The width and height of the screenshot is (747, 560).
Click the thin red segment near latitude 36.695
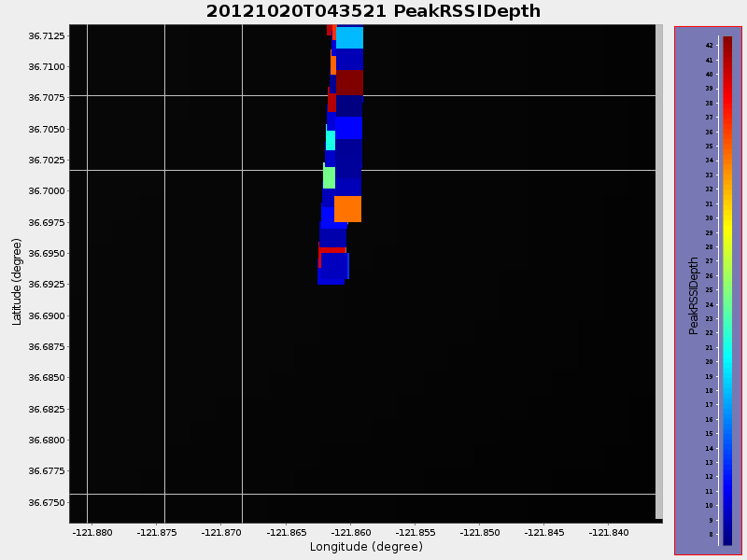pos(333,249)
